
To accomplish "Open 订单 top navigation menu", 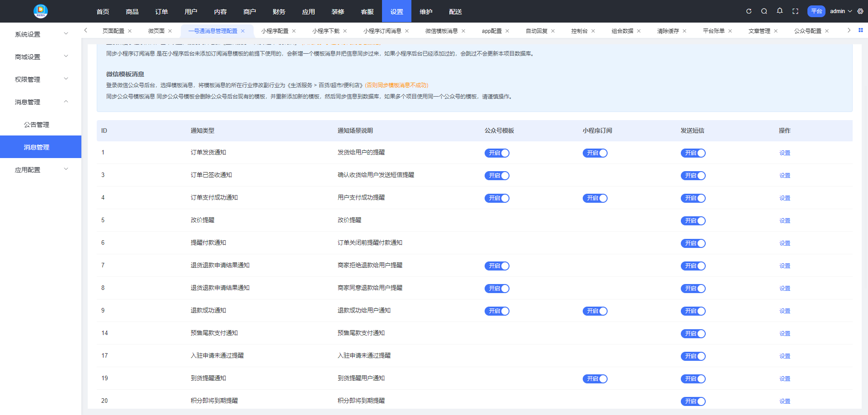I will click(161, 11).
